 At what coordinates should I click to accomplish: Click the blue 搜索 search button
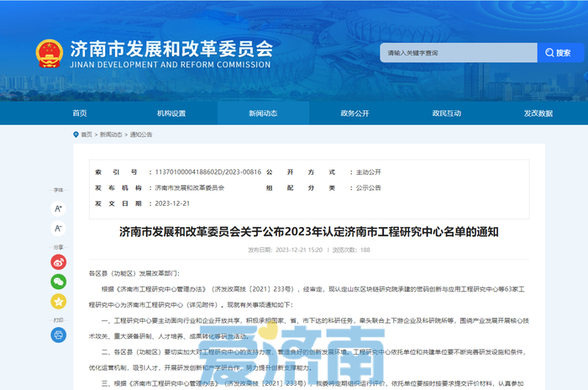pos(560,53)
